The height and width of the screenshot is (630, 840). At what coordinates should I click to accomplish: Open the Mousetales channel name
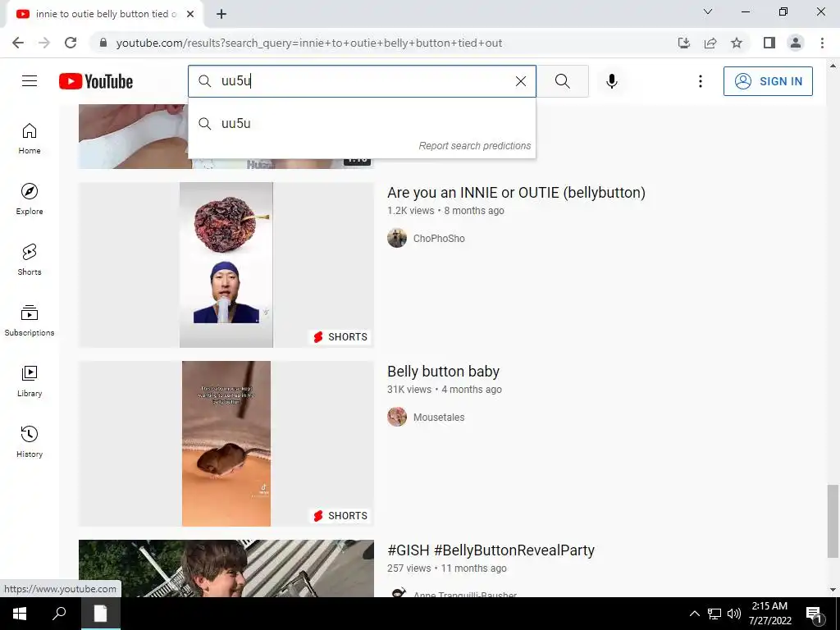(439, 418)
